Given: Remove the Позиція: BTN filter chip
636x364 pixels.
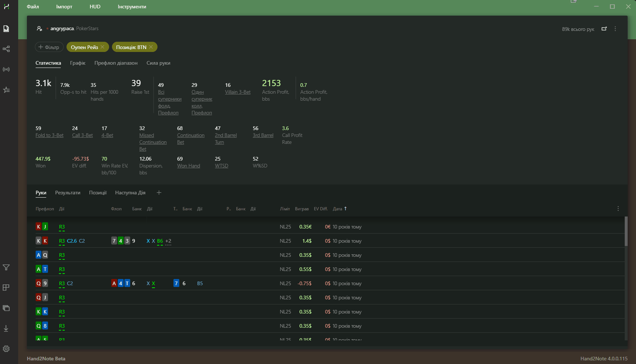Looking at the screenshot, I should pos(151,47).
